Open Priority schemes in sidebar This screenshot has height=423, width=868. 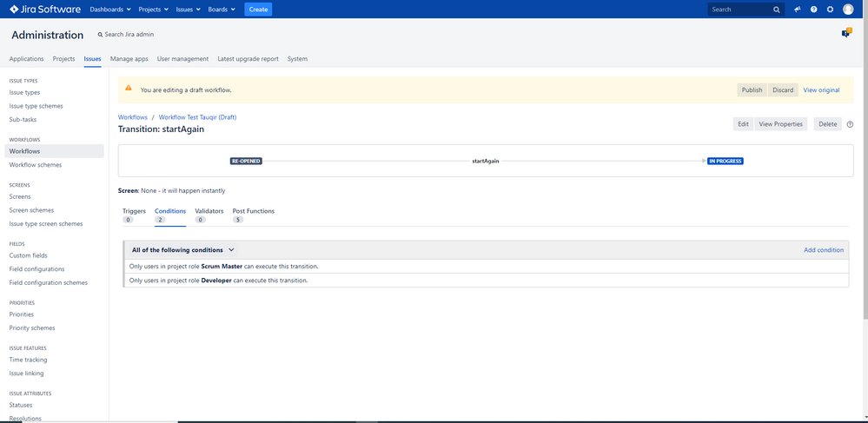(32, 327)
